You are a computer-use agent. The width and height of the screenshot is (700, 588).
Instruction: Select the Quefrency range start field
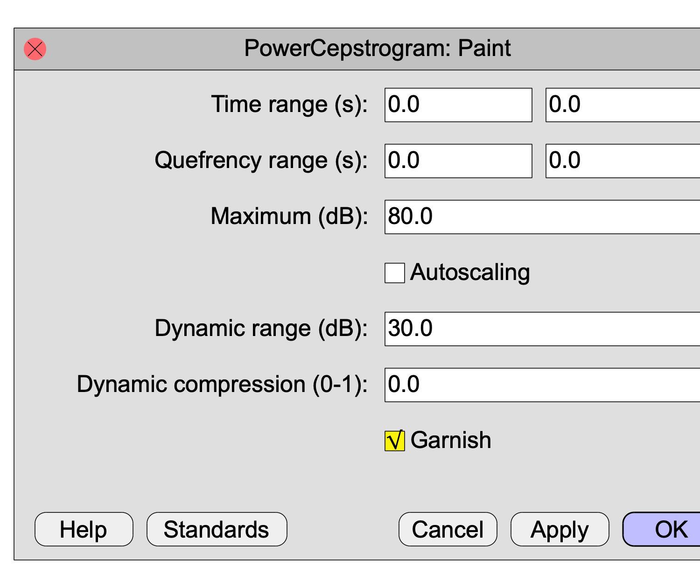458,161
